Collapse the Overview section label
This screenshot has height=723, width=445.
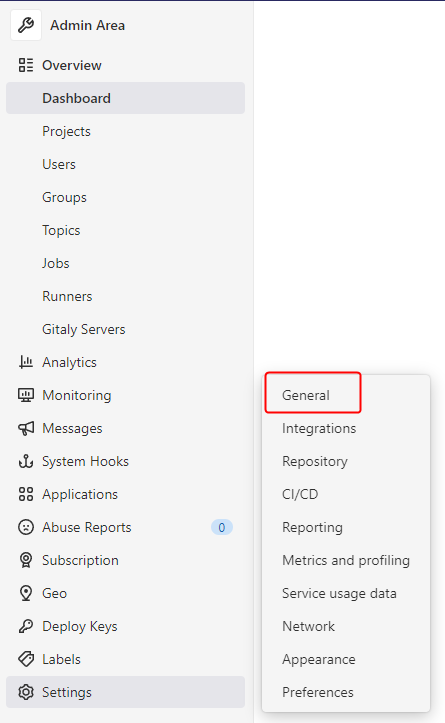(72, 65)
